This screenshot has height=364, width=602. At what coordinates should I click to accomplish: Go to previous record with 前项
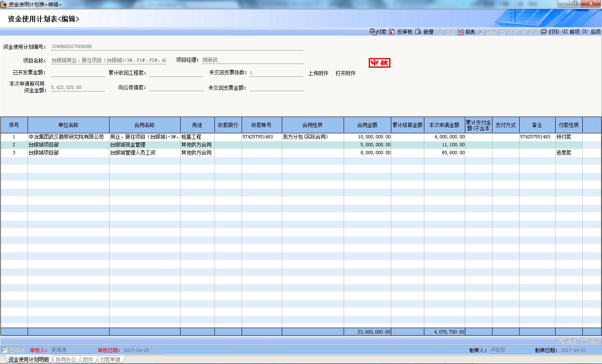point(565,32)
